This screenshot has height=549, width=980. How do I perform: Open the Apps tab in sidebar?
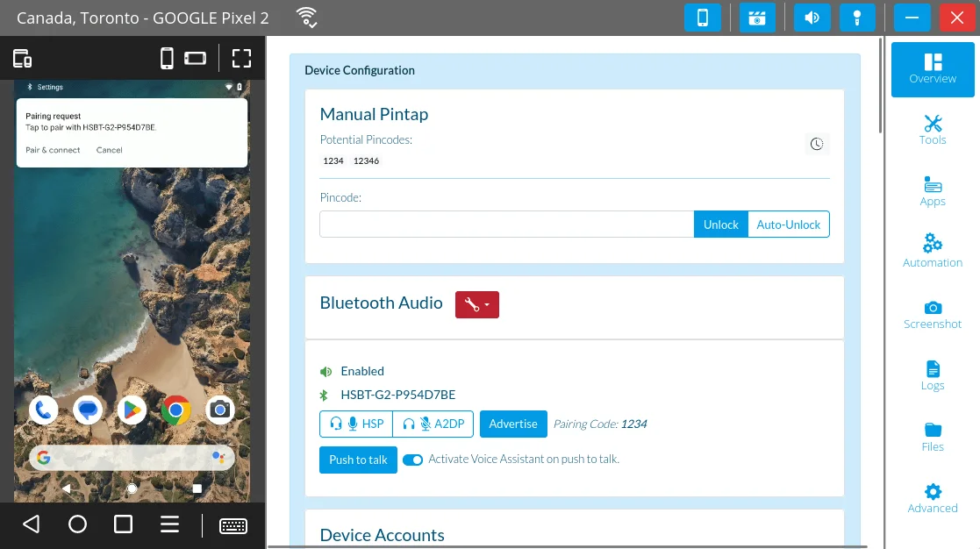pyautogui.click(x=933, y=191)
